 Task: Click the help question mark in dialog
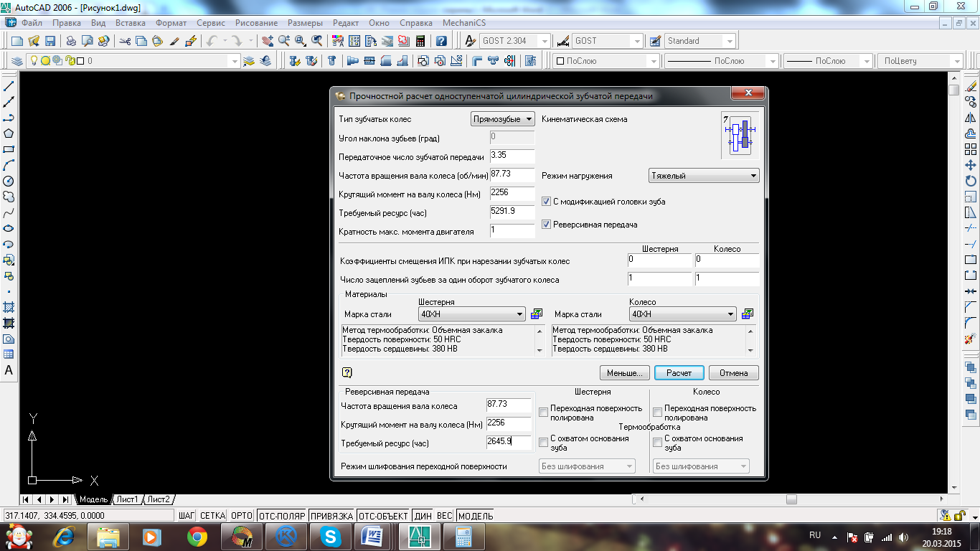[x=347, y=372]
